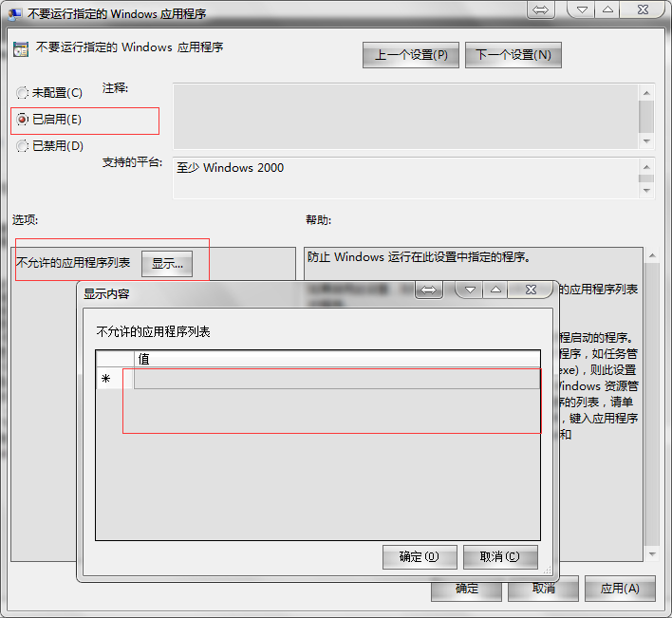The height and width of the screenshot is (618, 672).
Task: Cancel with 取消(C) in 显示内容 dialog
Action: [500, 556]
